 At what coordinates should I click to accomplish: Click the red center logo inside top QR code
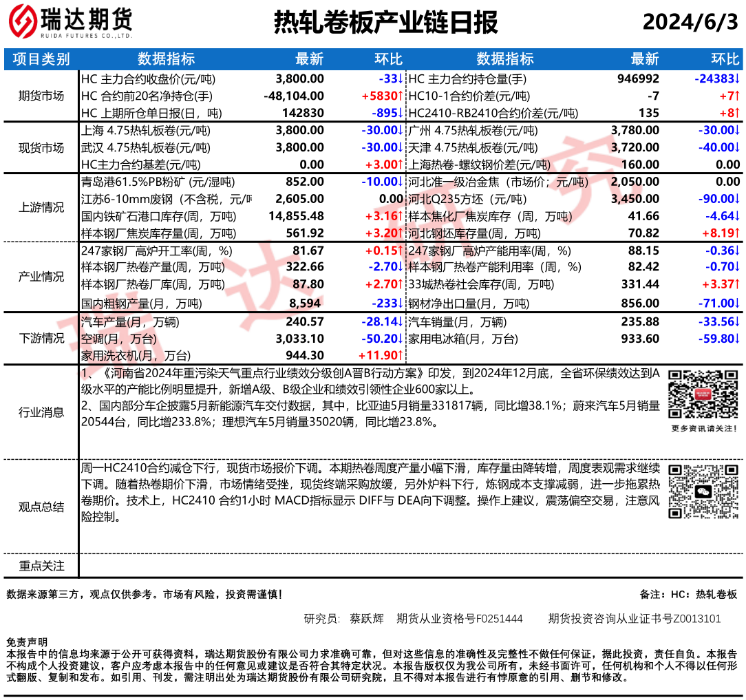coord(703,394)
